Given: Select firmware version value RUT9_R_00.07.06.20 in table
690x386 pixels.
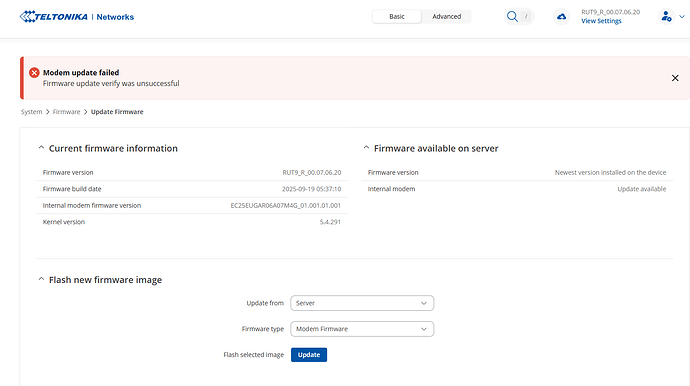Looking at the screenshot, I should click(x=312, y=173).
